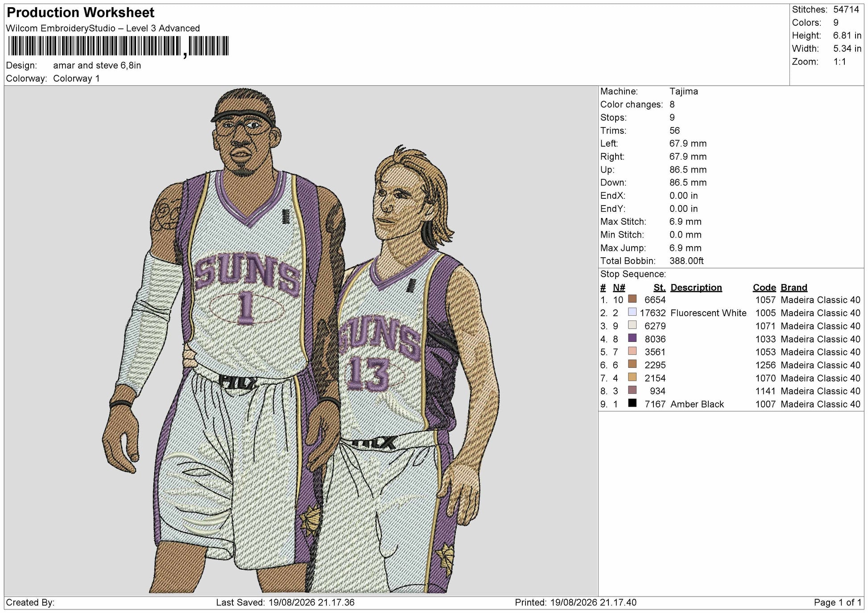
Task: Click stitch count "934" for stop 8
Action: 658,391
